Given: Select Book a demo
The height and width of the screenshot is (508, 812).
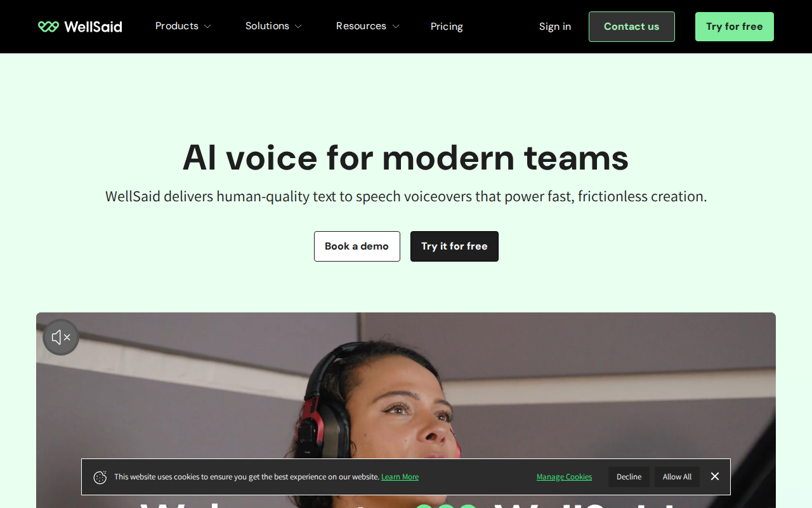Looking at the screenshot, I should pyautogui.click(x=357, y=246).
